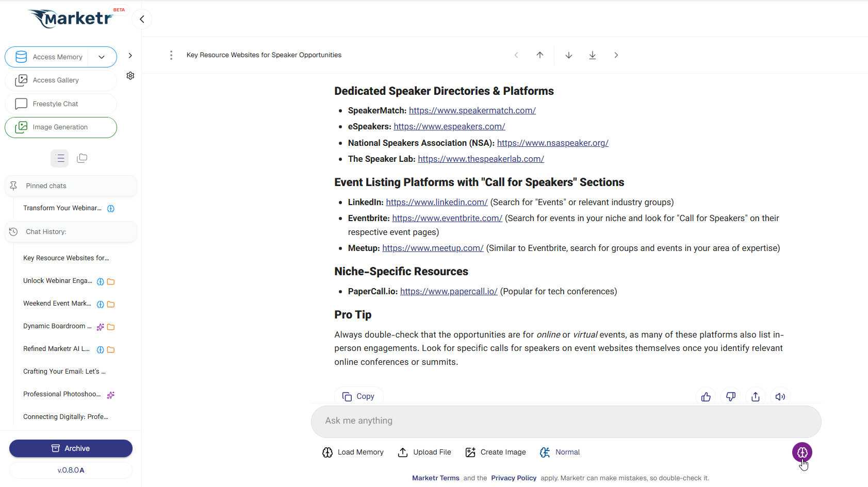Screen dimensions: 868x487
Task: Open the nsaspeaker.org link
Action: [553, 143]
